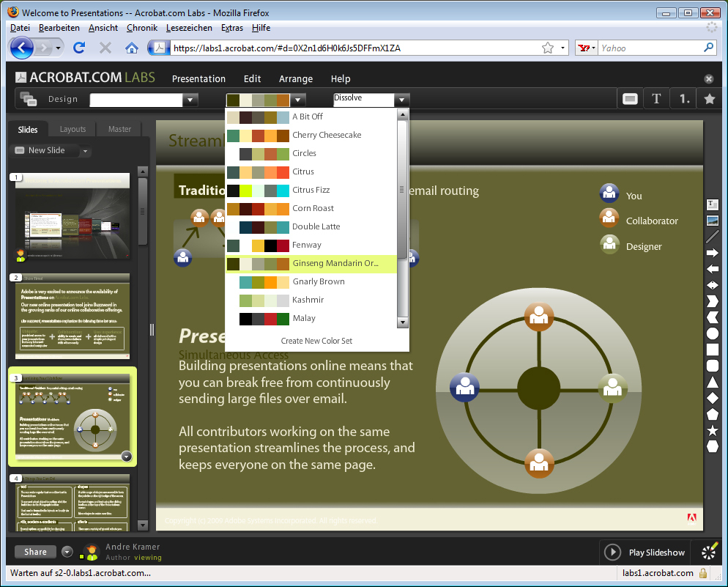Reload the page in Firefox
Screen dimensions: 728x587
click(x=79, y=48)
